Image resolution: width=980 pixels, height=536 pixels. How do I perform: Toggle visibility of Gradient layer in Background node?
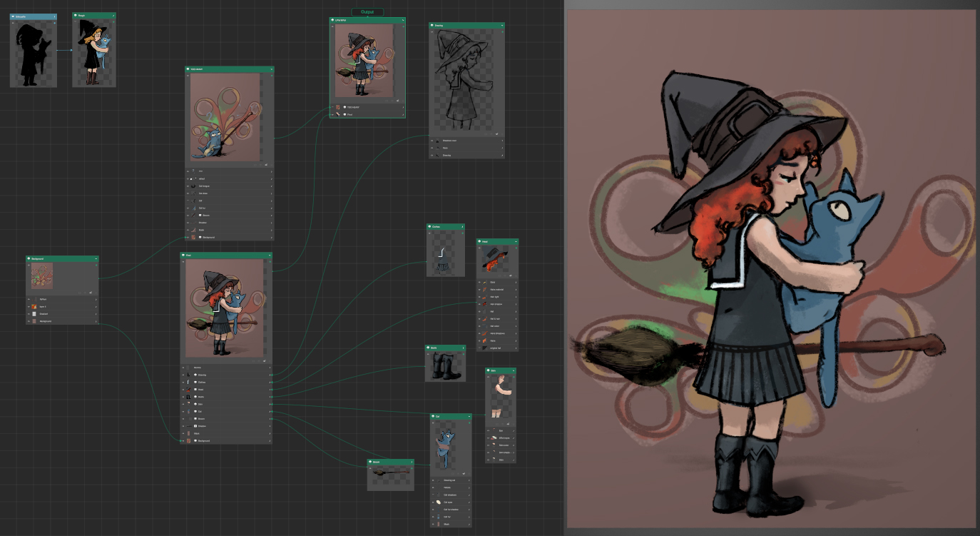tap(29, 314)
